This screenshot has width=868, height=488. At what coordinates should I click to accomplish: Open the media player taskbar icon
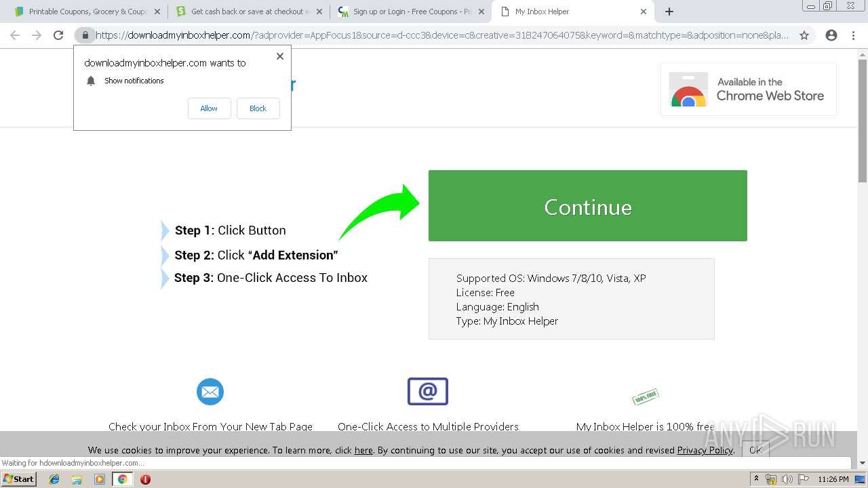100,479
